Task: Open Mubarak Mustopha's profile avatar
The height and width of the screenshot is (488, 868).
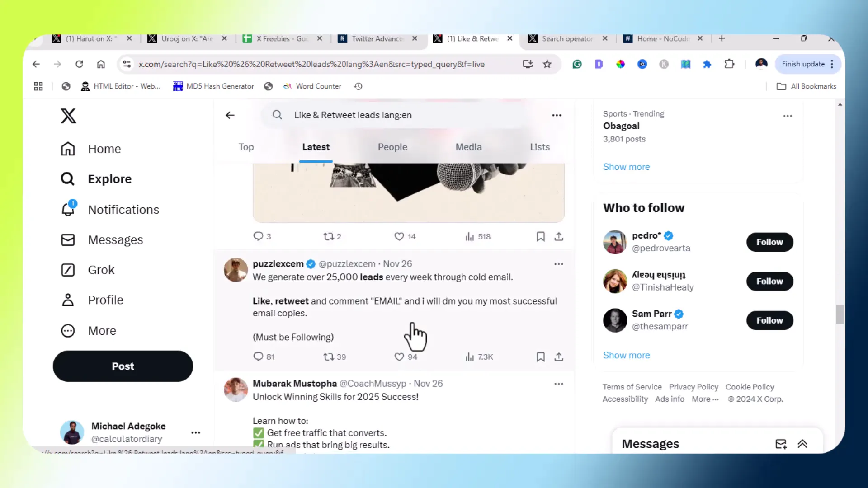Action: point(236,389)
